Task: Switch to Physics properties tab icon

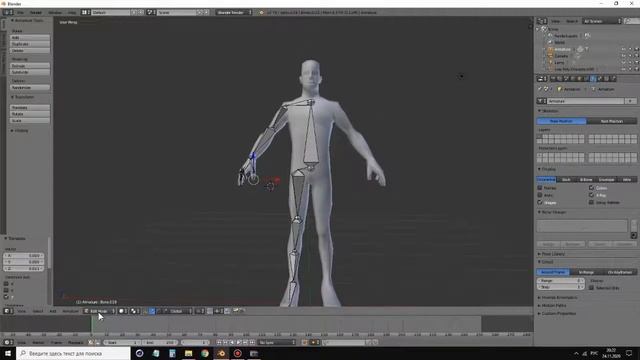Action: 613,78
